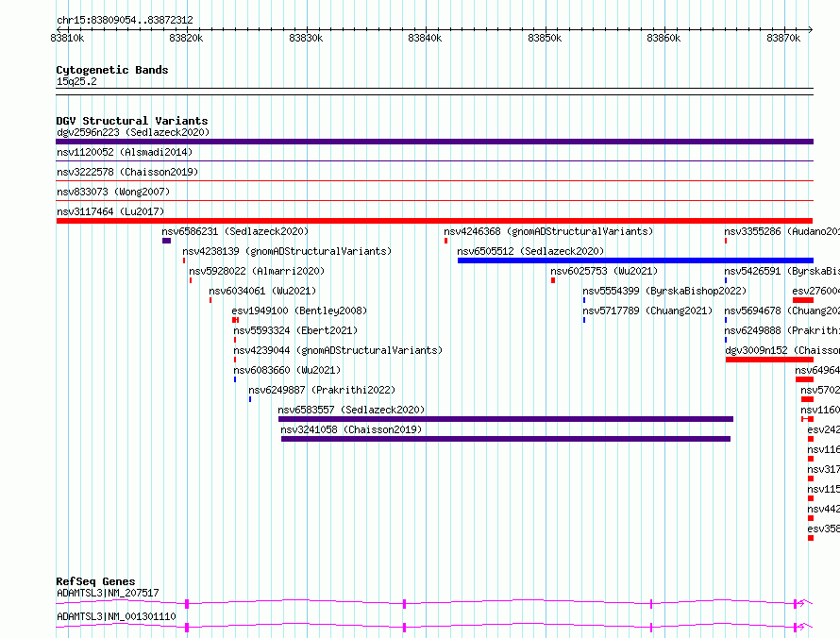Image resolution: width=840 pixels, height=638 pixels.
Task: Select the nsv6586231 (Sedlazeck2020) label
Action: pos(235,231)
